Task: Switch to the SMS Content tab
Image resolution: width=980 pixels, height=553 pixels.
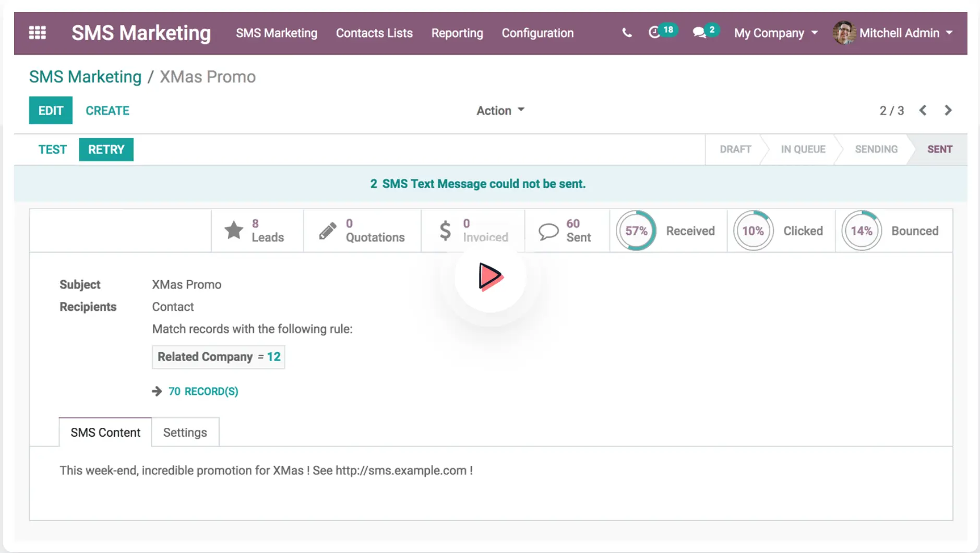Action: [105, 432]
